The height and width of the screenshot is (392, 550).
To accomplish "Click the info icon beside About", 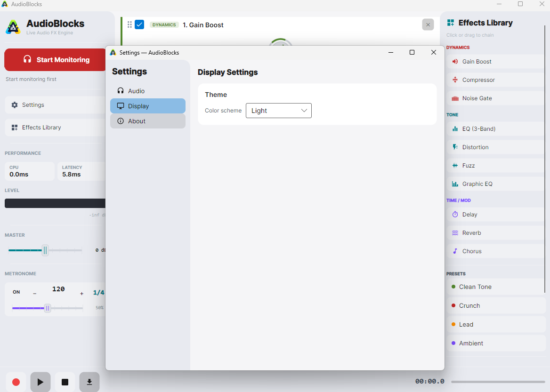I will click(x=121, y=121).
